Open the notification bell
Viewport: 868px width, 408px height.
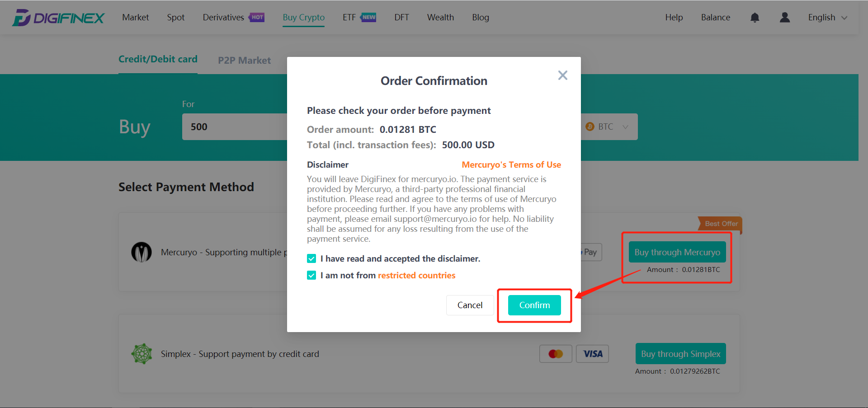[x=755, y=17]
